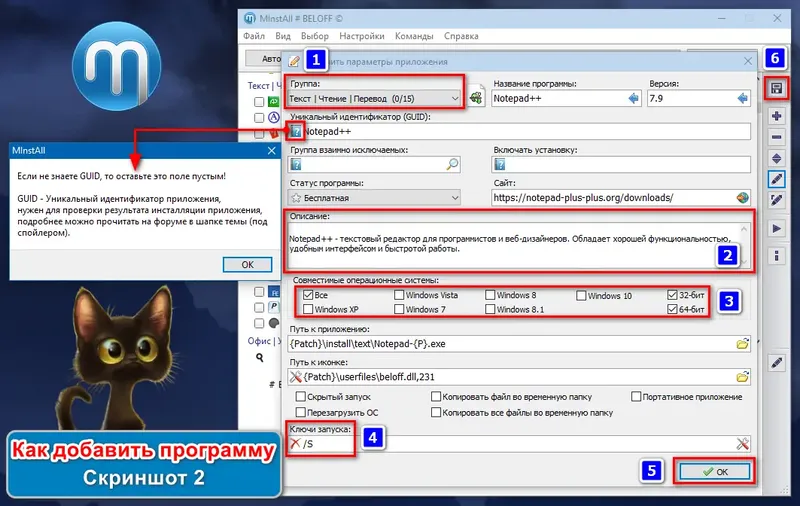The image size is (800, 506).
Task: Check the Windows 8.1 checkbox
Action: pos(490,309)
